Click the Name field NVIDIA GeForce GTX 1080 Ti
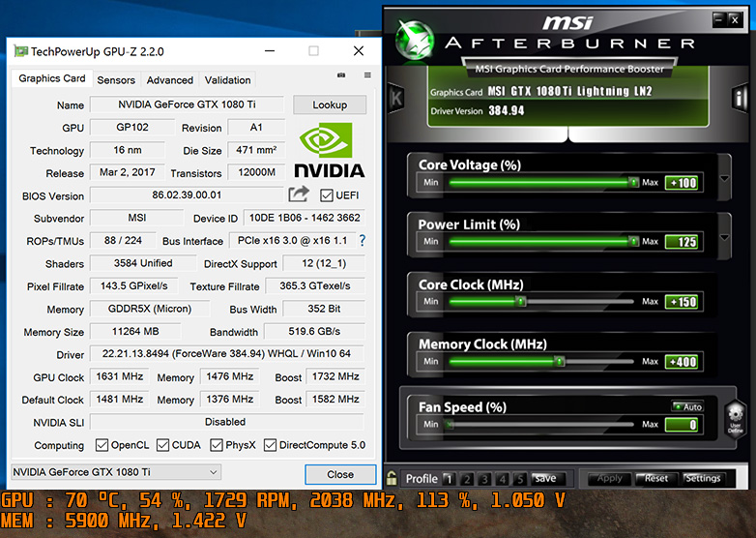The width and height of the screenshot is (756, 538). pyautogui.click(x=188, y=105)
